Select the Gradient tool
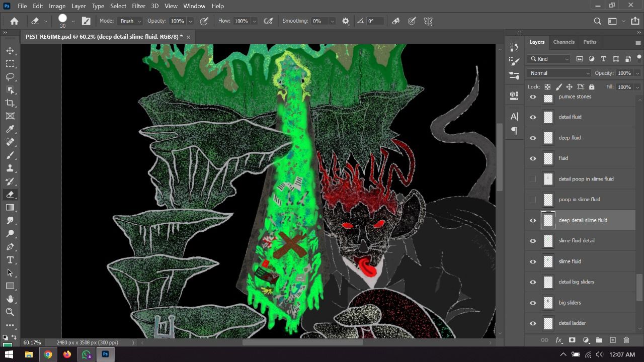 pos(10,208)
